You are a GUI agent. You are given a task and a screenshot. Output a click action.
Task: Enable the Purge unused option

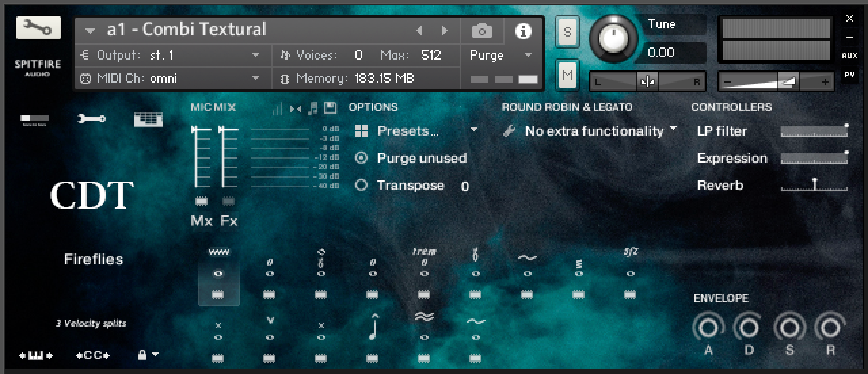[x=361, y=158]
